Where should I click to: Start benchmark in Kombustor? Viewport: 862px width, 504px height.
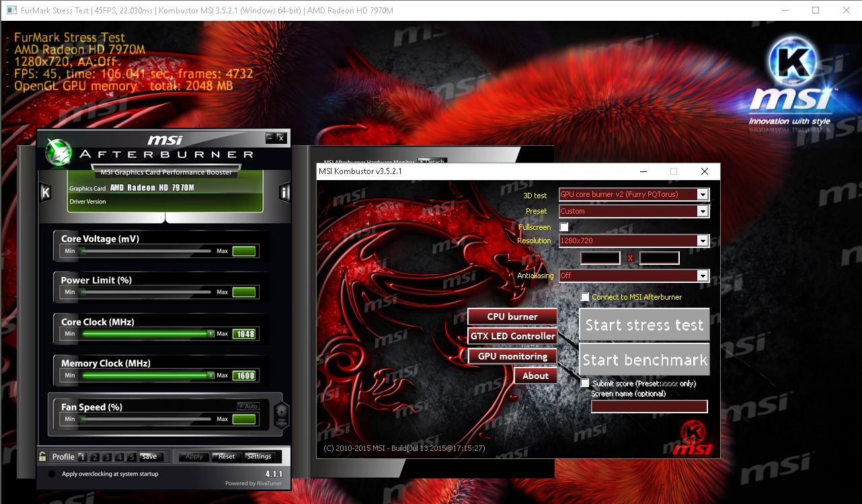644,360
